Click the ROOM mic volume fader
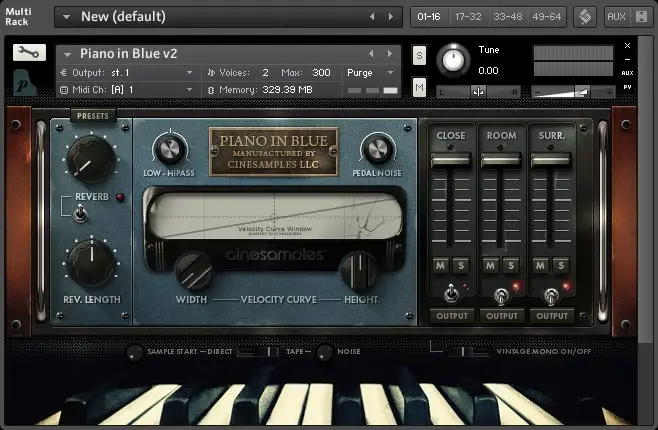The width and height of the screenshot is (658, 430). [501, 160]
